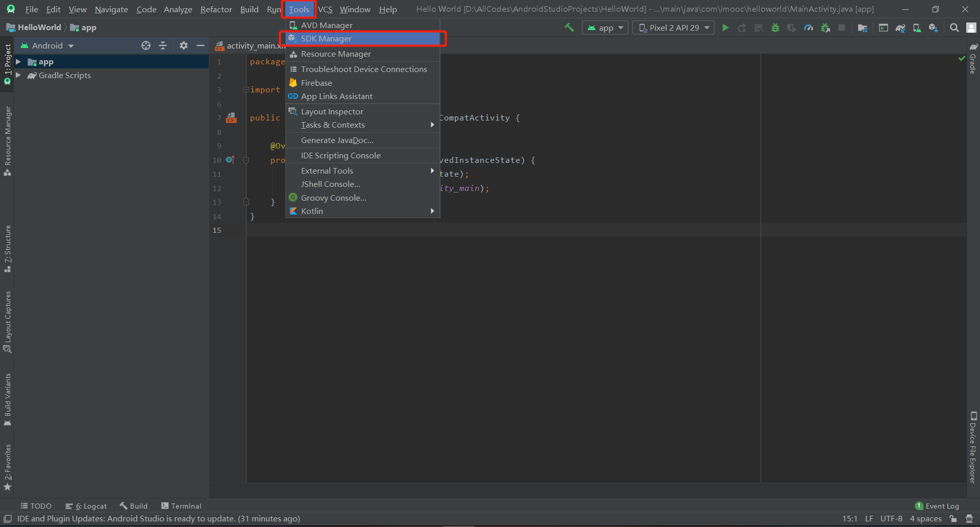This screenshot has width=980, height=527.
Task: Click Select Opened File target icon
Action: (146, 45)
